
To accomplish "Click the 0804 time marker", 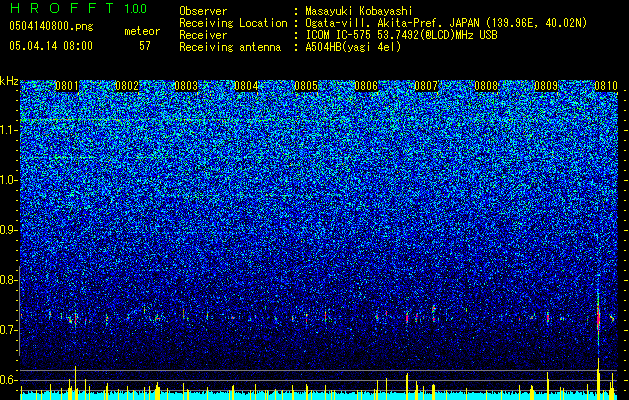I will [x=246, y=86].
